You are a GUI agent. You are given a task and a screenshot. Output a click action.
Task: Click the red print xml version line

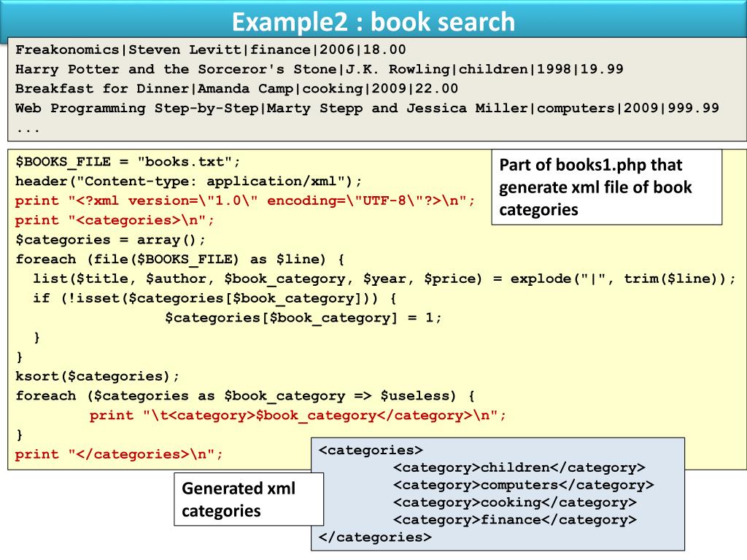pos(245,201)
